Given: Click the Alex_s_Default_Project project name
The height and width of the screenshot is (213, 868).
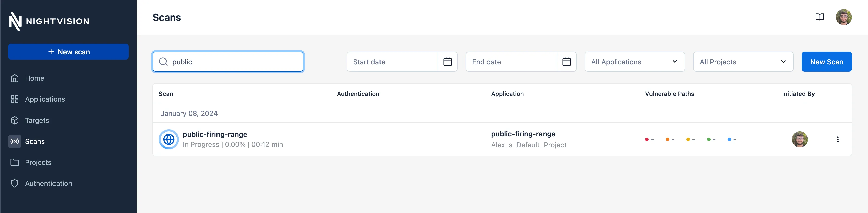Looking at the screenshot, I should [529, 145].
